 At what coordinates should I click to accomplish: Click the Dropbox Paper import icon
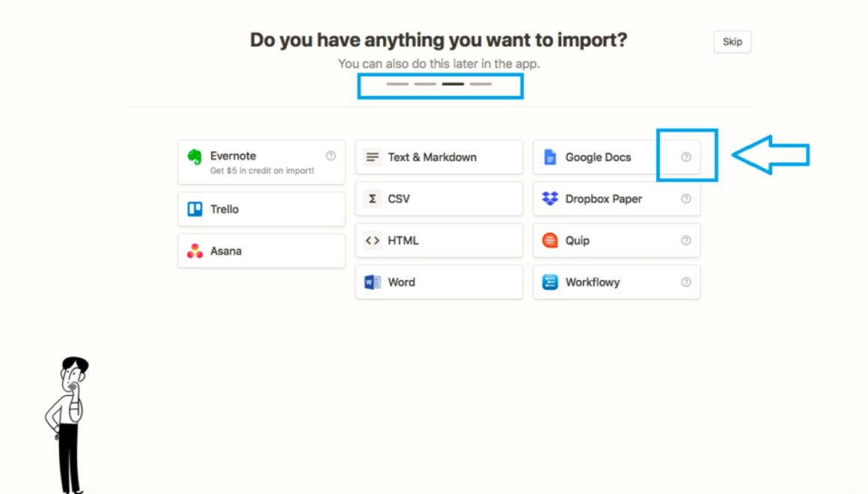[x=549, y=199]
